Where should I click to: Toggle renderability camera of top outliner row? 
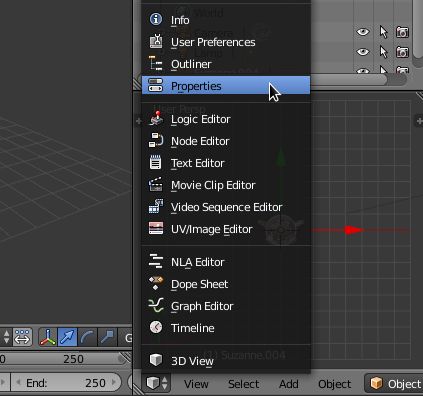[x=402, y=32]
